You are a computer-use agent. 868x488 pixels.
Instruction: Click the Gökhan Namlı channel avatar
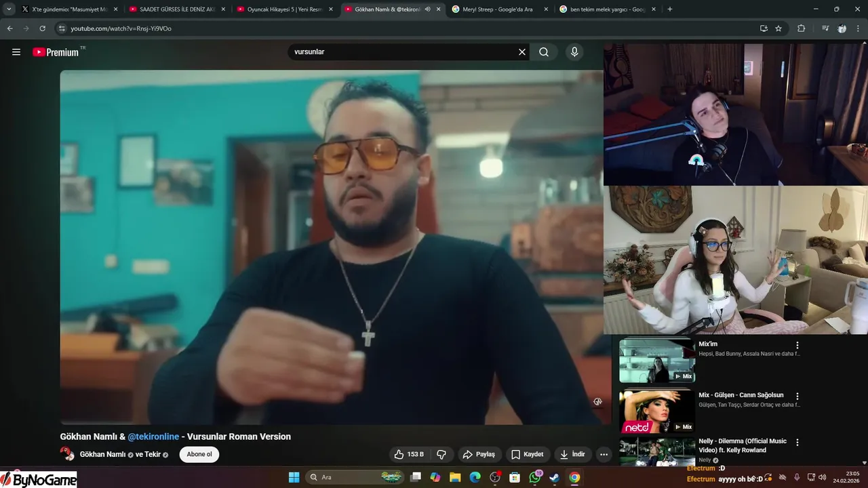point(66,453)
